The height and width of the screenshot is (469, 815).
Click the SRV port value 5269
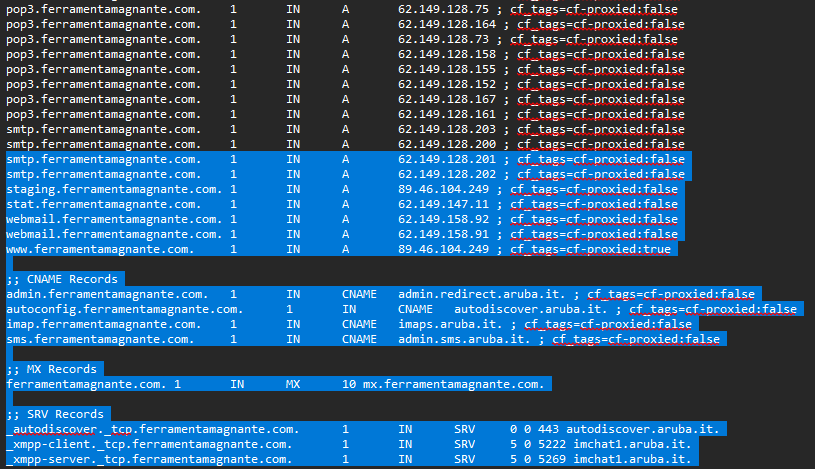(x=552, y=460)
